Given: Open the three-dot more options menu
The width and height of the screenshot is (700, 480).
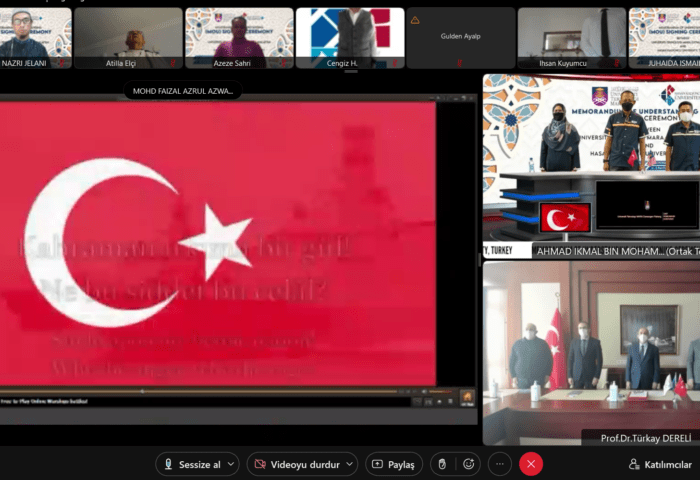Looking at the screenshot, I should click(x=500, y=464).
